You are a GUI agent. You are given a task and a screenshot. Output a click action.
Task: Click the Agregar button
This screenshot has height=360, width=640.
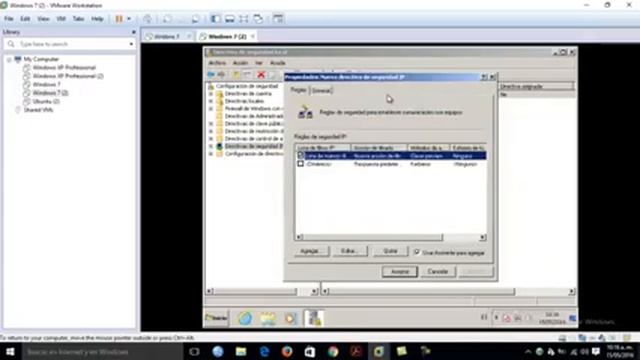pos(311,251)
